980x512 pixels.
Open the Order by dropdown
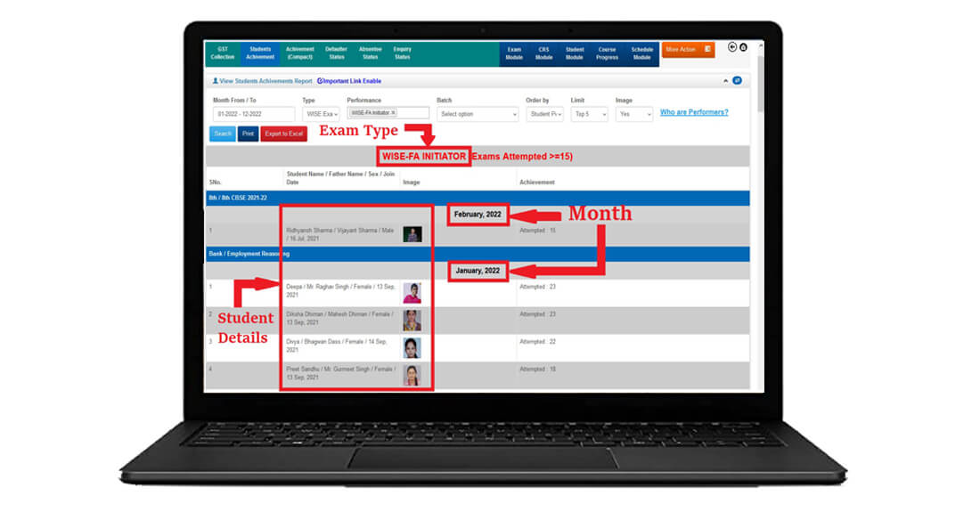pos(544,114)
